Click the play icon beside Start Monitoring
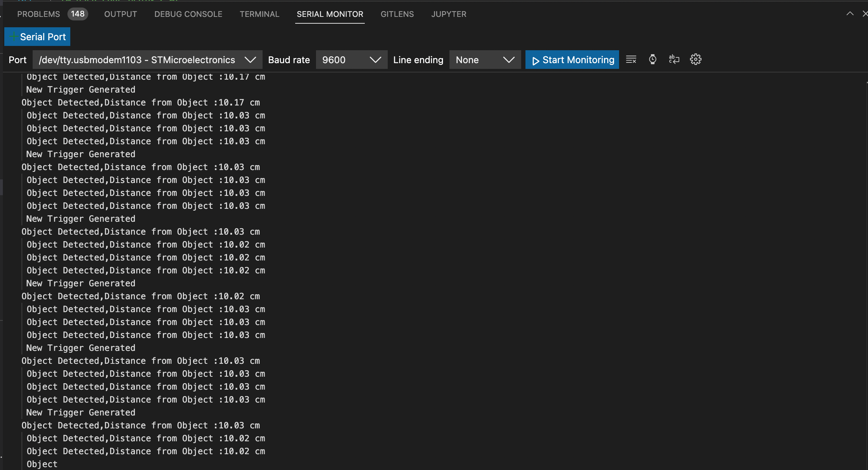This screenshot has width=868, height=470. [536, 60]
